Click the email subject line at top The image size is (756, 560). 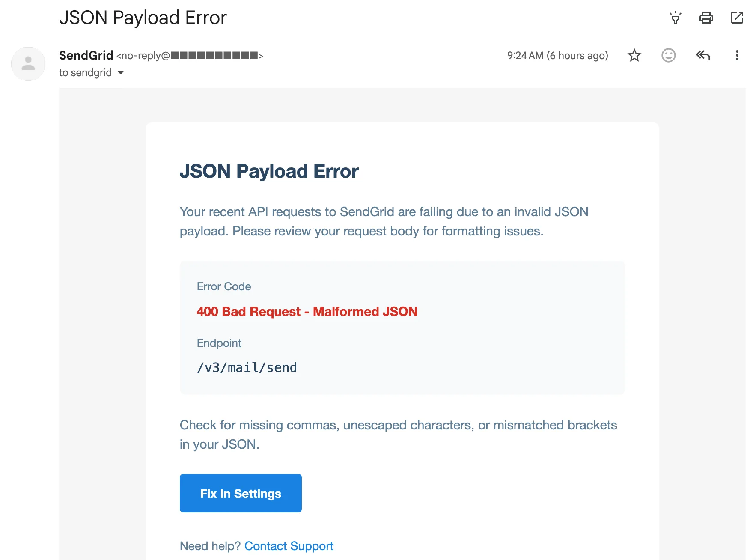[x=143, y=18]
